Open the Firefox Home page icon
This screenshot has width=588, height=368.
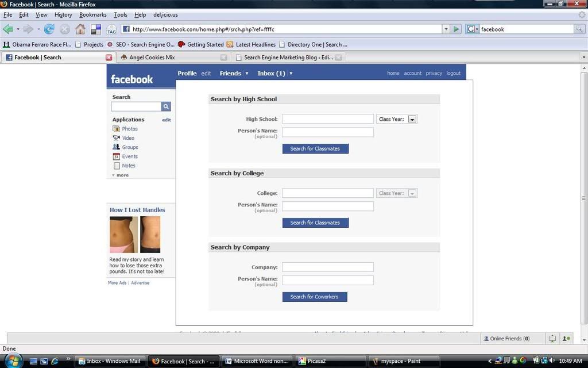click(x=80, y=29)
